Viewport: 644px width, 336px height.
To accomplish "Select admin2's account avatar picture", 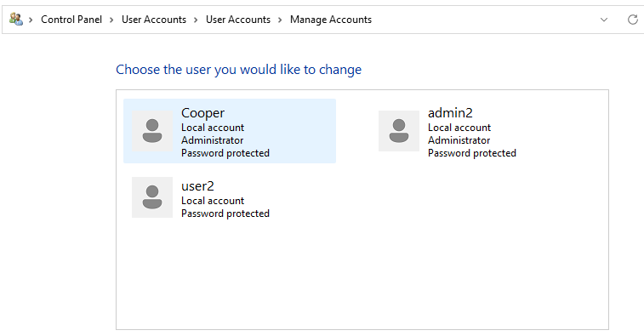I will pos(399,131).
